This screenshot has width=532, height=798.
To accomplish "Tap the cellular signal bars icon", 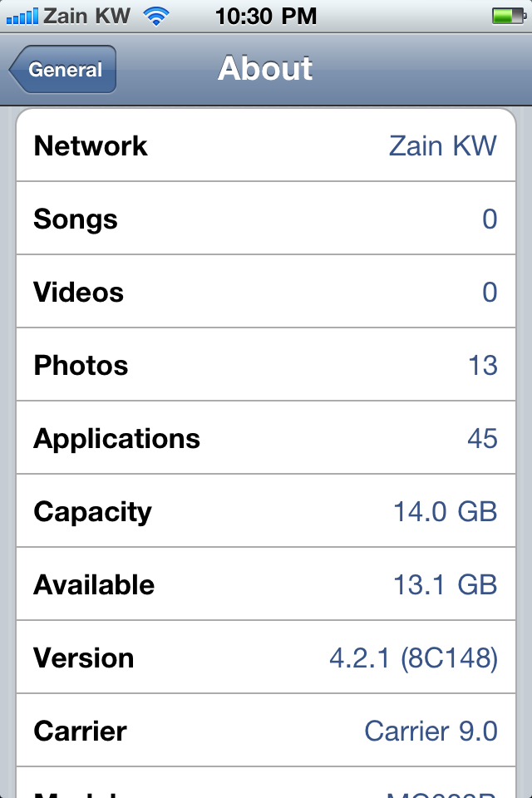I will (22, 15).
